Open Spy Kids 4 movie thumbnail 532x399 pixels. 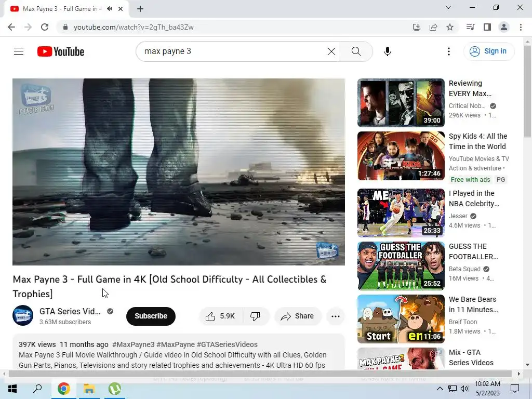point(401,156)
